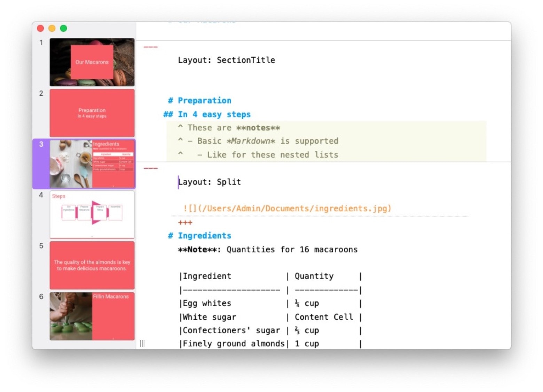
Task: Click the 'Quantity' table header text
Action: coord(313,276)
